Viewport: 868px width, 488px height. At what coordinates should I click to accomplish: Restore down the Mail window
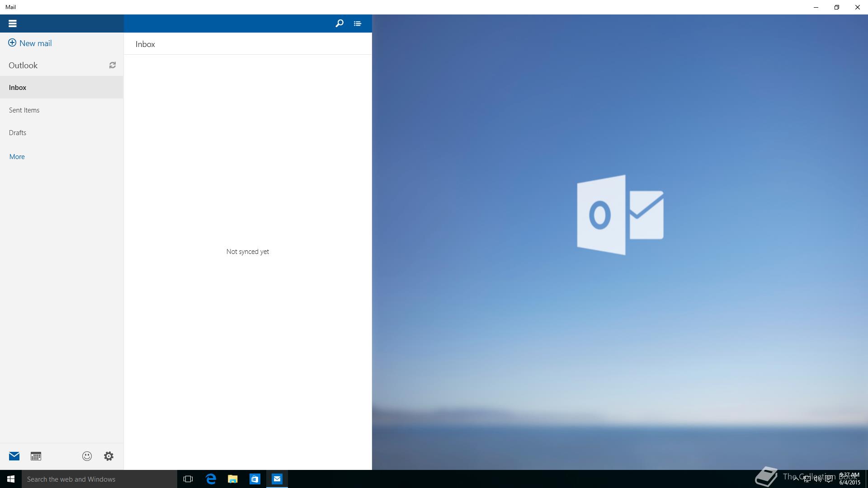(x=837, y=7)
